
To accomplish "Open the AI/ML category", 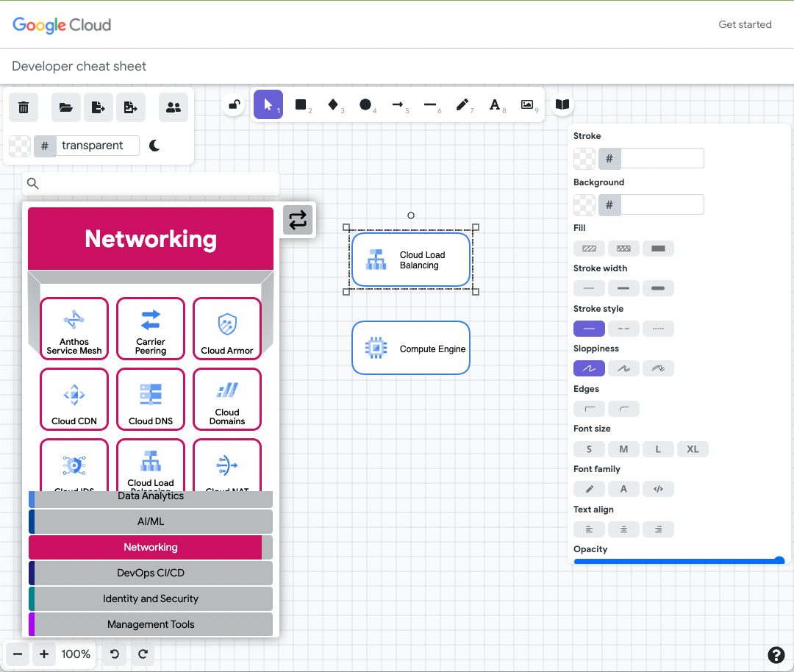I will [151, 521].
